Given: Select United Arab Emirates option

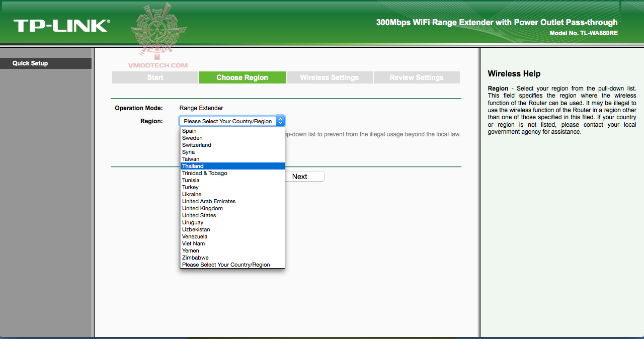Looking at the screenshot, I should tap(232, 201).
